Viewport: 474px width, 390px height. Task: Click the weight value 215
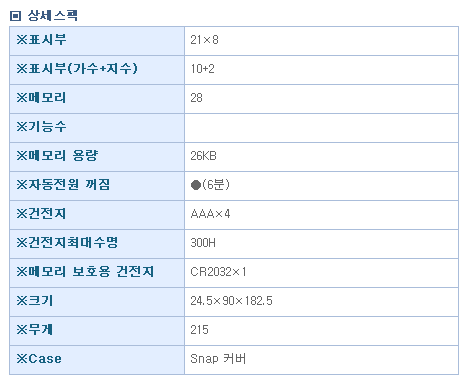pos(199,330)
